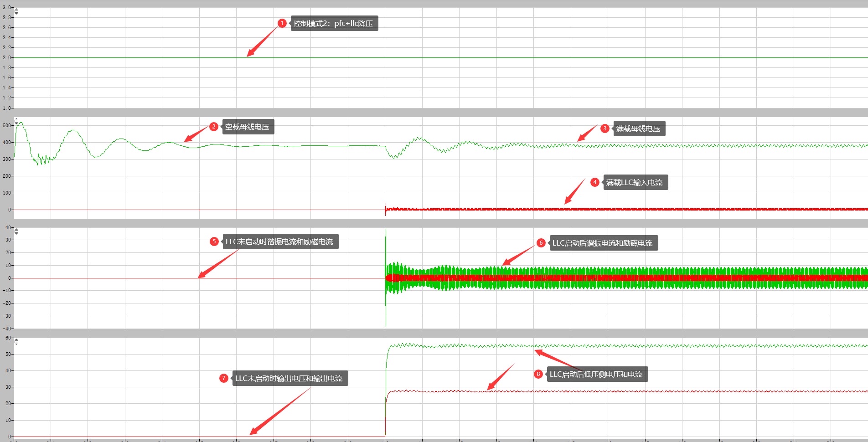Click the 3.0 y-axis tick label
The width and height of the screenshot is (868, 442).
point(6,8)
